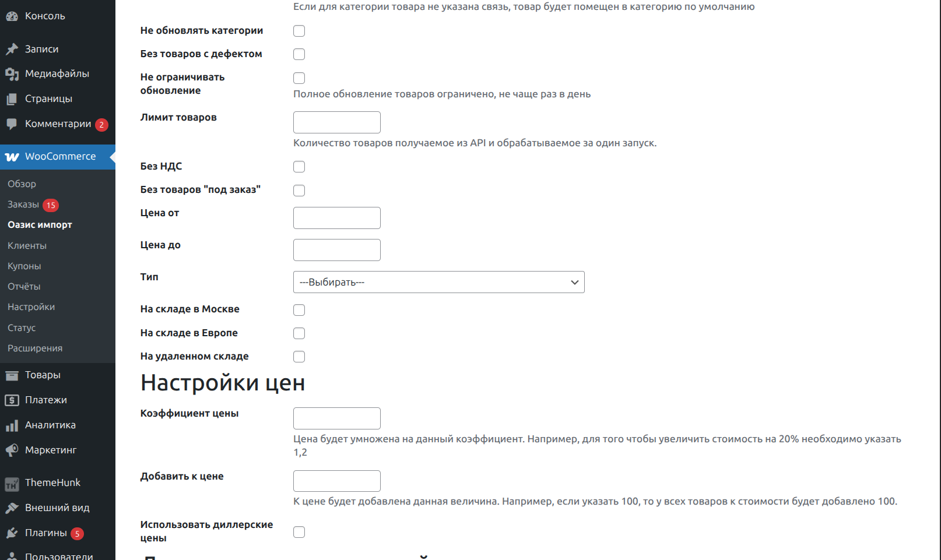Screen dimensions: 941x560
Task: Open the Клиенты submenu link
Action: (x=27, y=246)
